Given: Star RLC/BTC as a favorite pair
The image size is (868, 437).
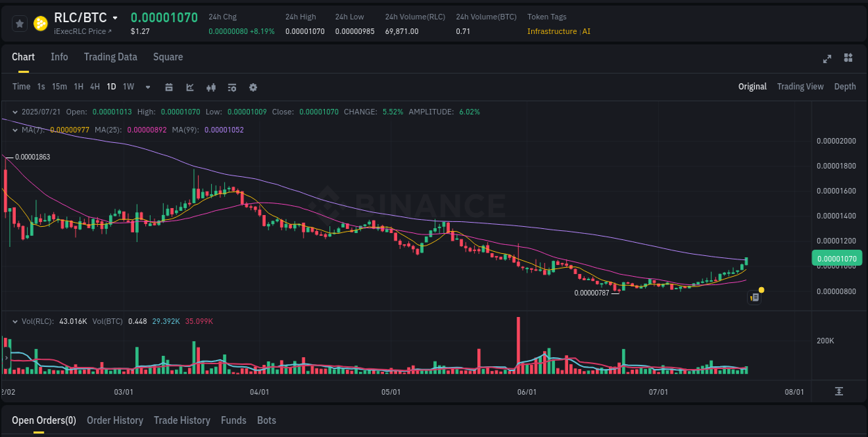Looking at the screenshot, I should (x=19, y=23).
